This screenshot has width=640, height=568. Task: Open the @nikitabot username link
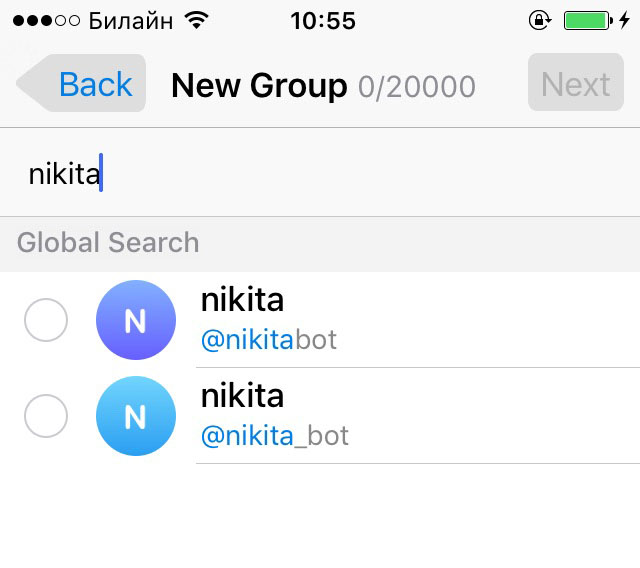coord(269,339)
